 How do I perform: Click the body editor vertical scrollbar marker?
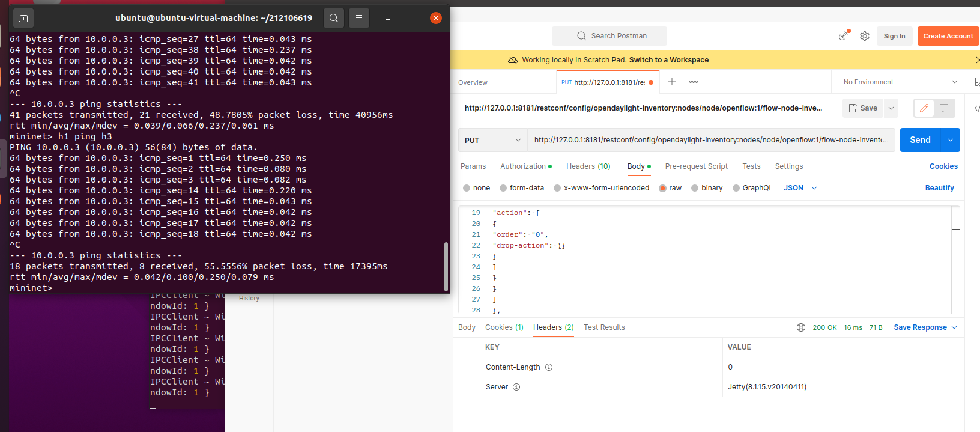click(x=955, y=230)
